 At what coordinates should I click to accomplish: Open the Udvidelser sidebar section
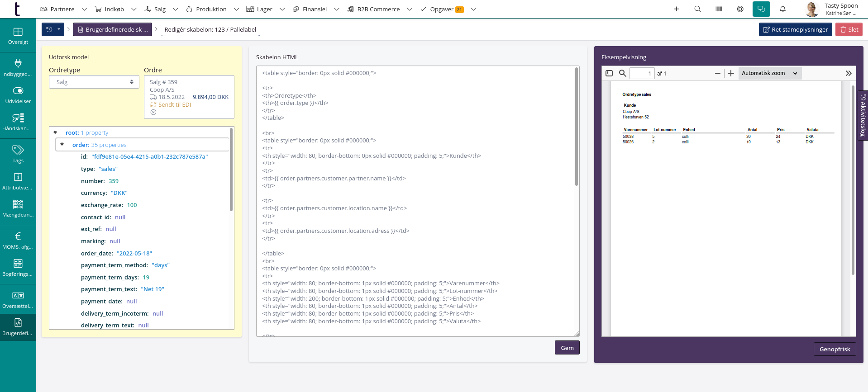[x=18, y=95]
